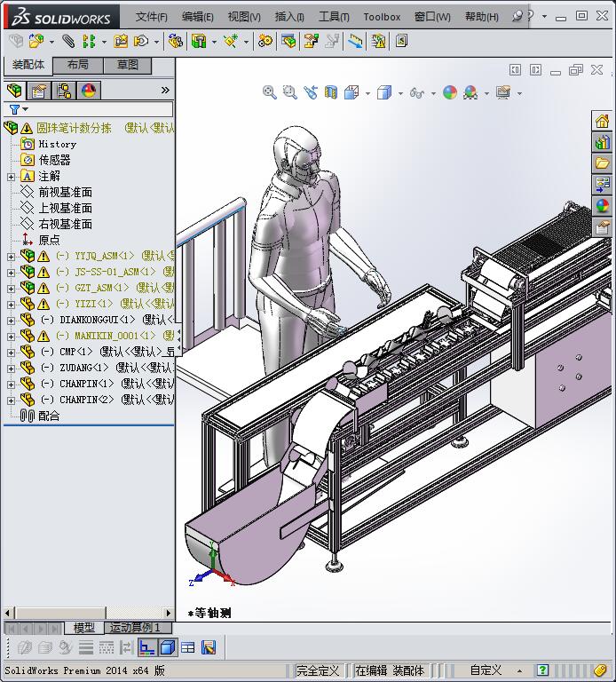Click the design table icon

tap(188, 647)
